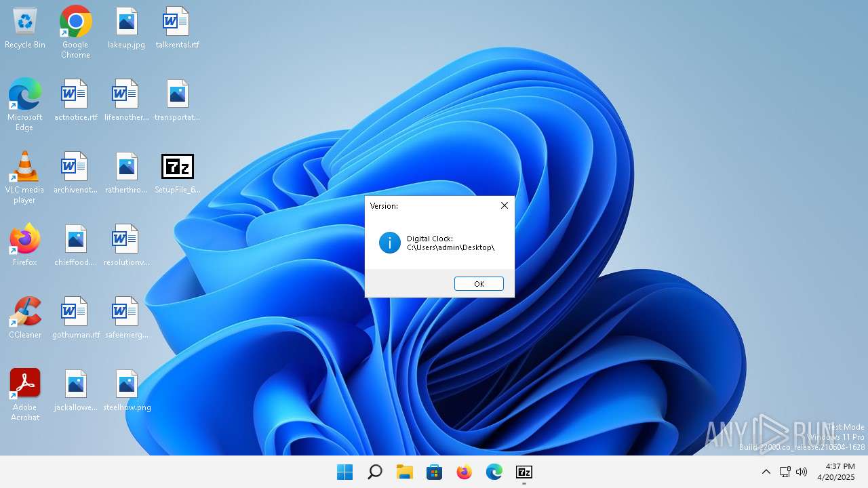868x488 pixels.
Task: Launch Microsoft Store from the taskbar
Action: click(x=434, y=472)
